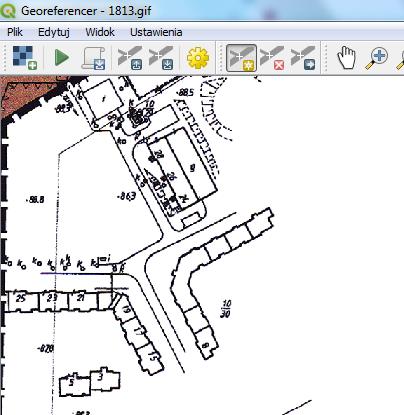Start georeferencing with the green play icon

[x=62, y=58]
